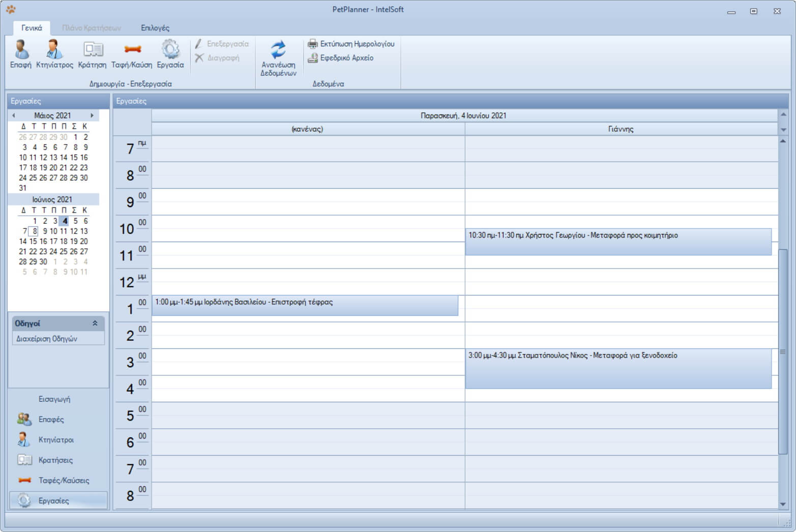
Task: Click the Επαφή contact icon in ribbon
Action: coord(21,50)
